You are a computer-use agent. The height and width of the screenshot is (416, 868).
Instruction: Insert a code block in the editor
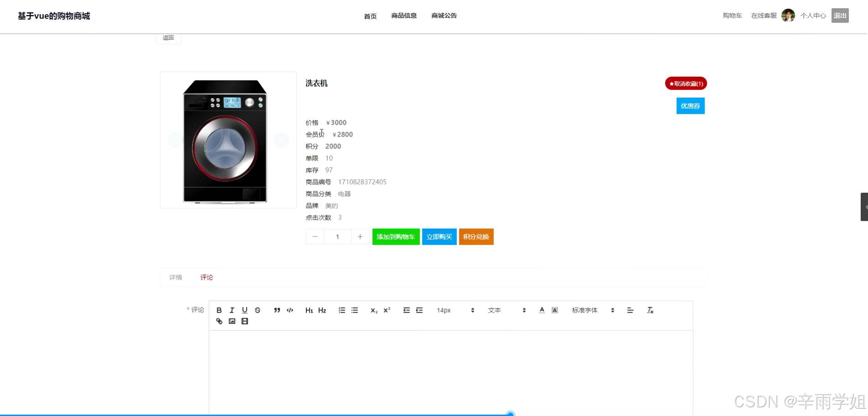[290, 310]
